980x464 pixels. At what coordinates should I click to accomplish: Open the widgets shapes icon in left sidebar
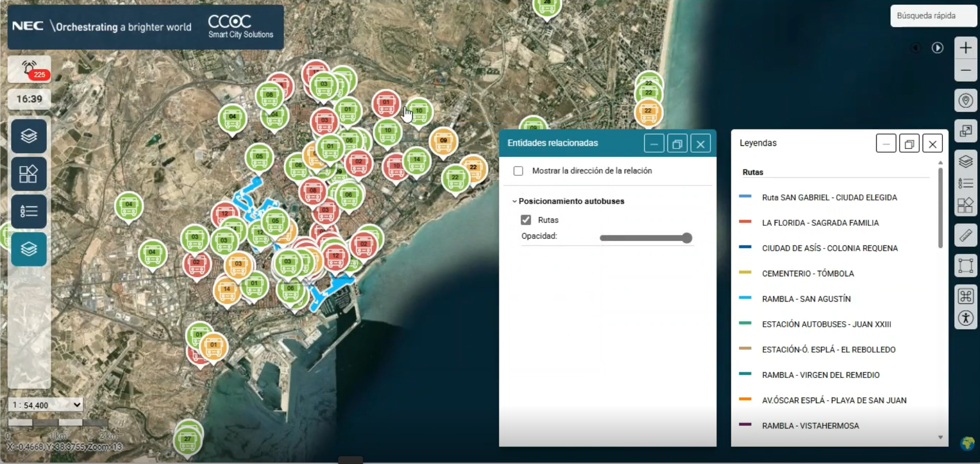pyautogui.click(x=29, y=174)
